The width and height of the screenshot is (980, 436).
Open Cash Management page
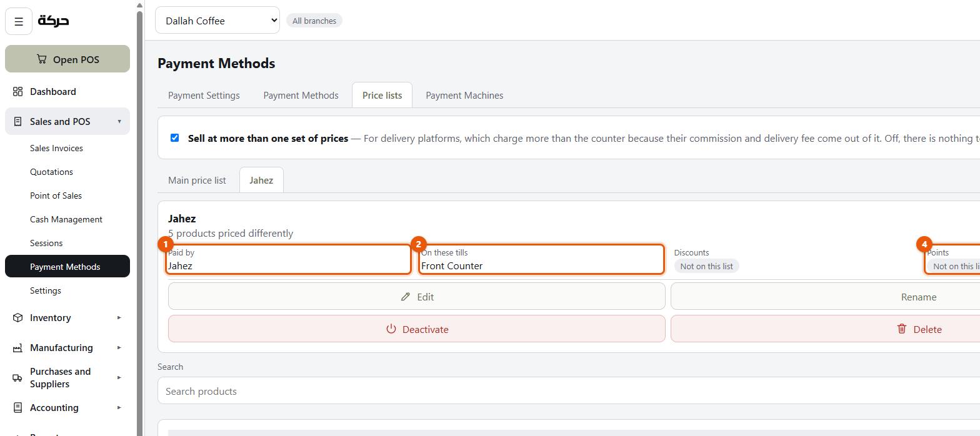pos(66,219)
